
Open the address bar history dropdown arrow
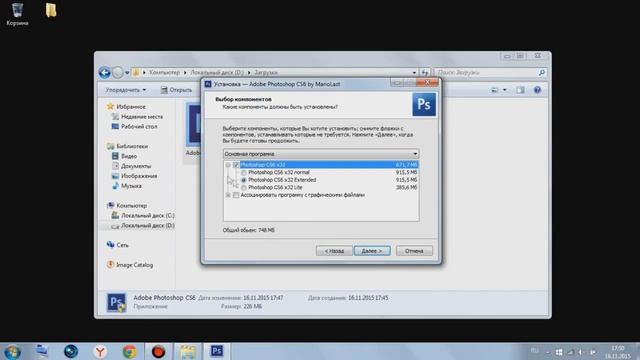(414, 73)
